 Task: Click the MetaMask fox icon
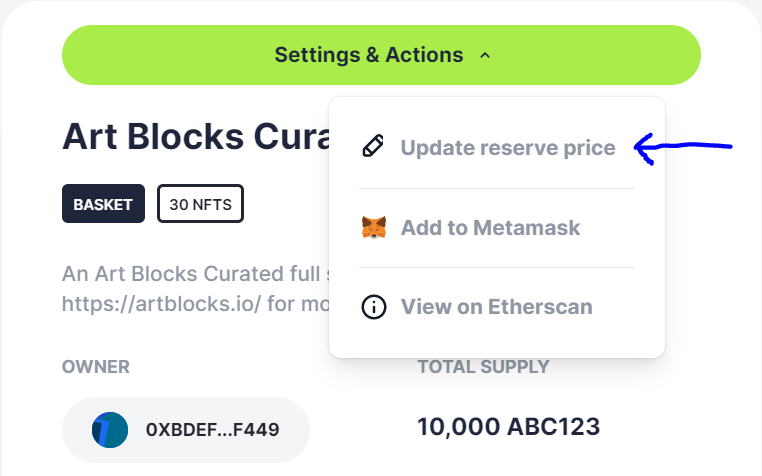(374, 227)
